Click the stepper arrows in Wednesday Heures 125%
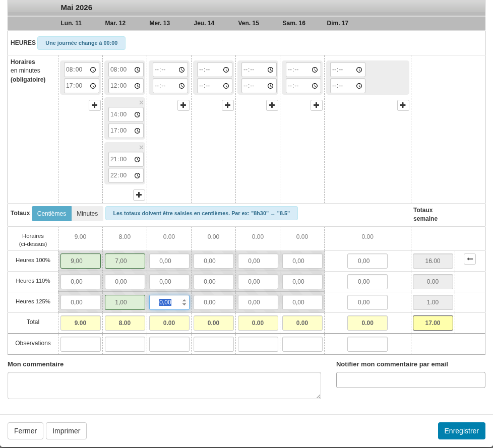493x448 pixels. tap(184, 302)
